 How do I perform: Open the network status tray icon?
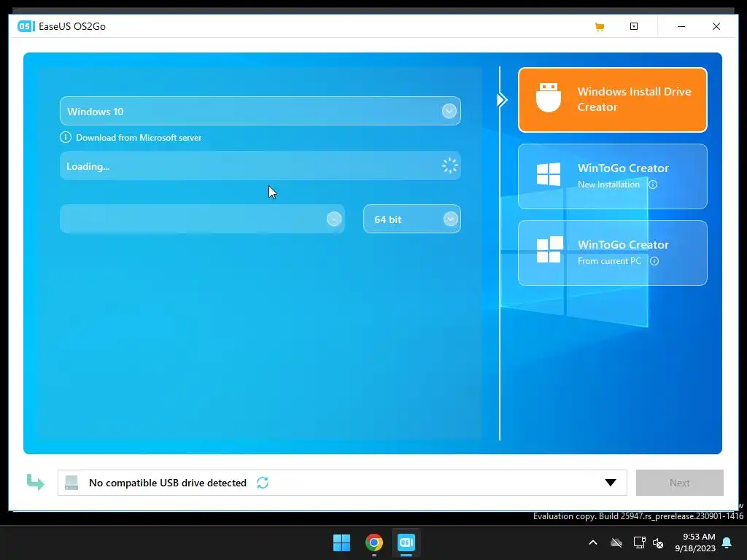639,542
